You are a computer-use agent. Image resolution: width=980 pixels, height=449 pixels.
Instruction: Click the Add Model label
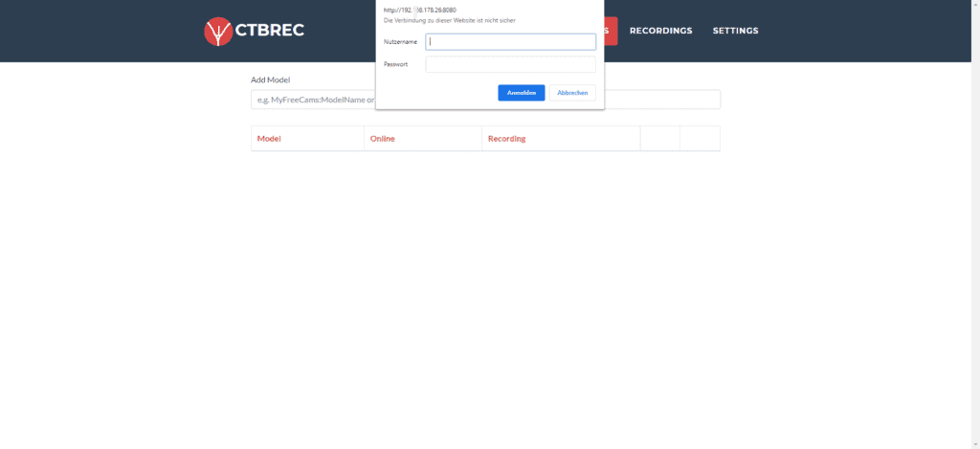point(271,80)
